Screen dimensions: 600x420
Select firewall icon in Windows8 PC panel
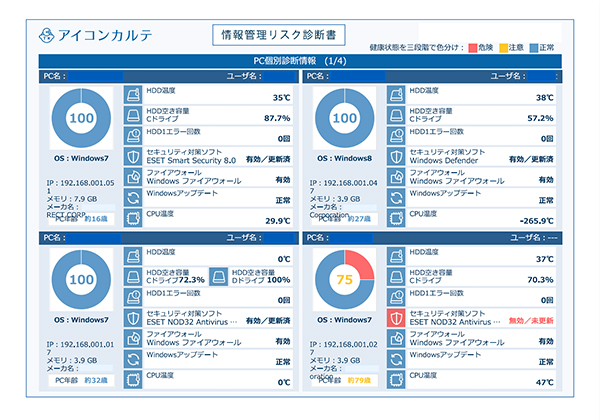(x=396, y=177)
